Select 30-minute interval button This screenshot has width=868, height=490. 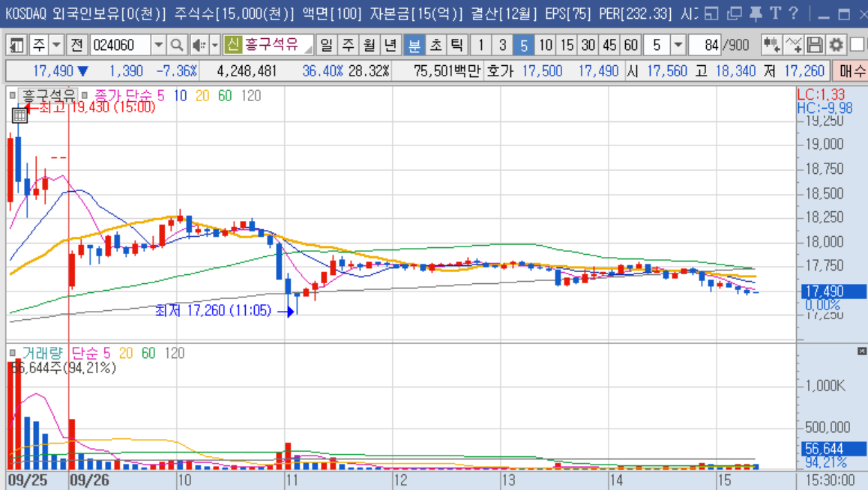pos(588,45)
